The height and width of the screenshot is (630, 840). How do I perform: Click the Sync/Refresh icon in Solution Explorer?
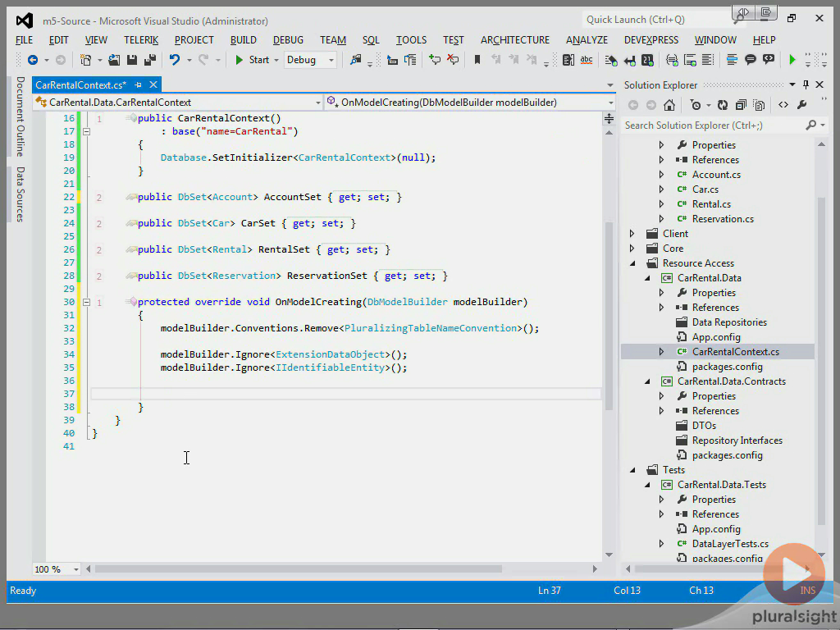pos(723,105)
